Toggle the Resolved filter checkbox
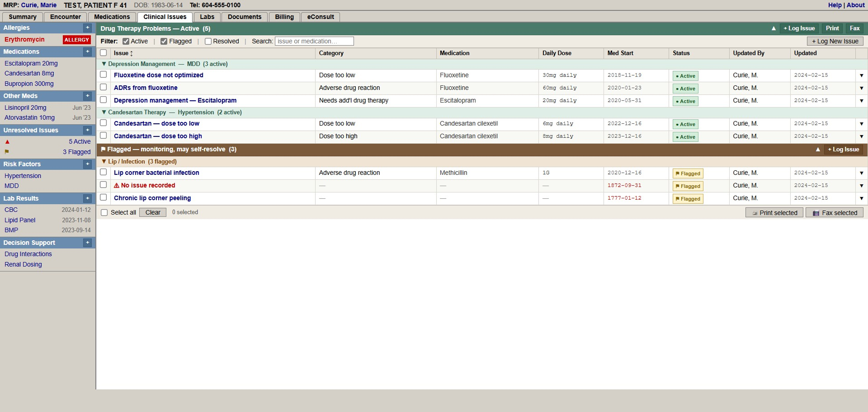Viewport: 868px width, 412px height. point(208,42)
